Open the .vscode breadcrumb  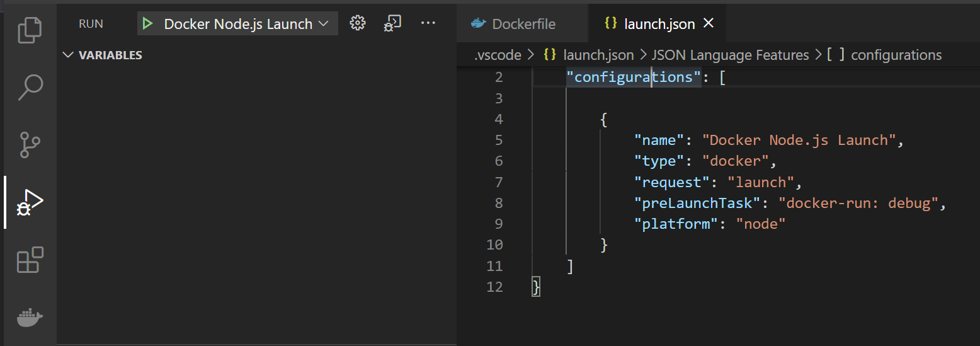click(x=498, y=55)
